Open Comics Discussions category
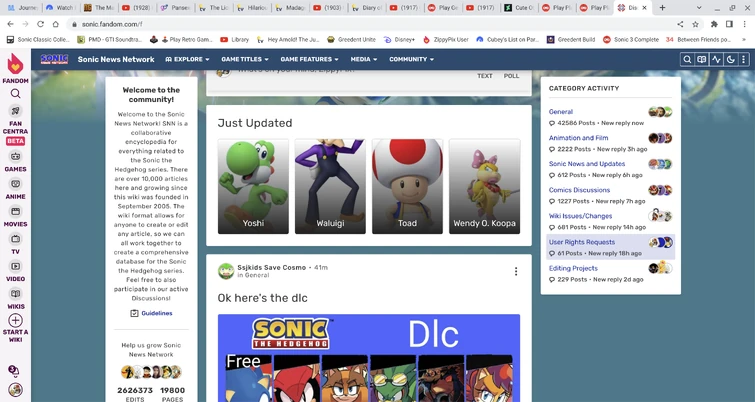This screenshot has width=755, height=402. point(579,190)
